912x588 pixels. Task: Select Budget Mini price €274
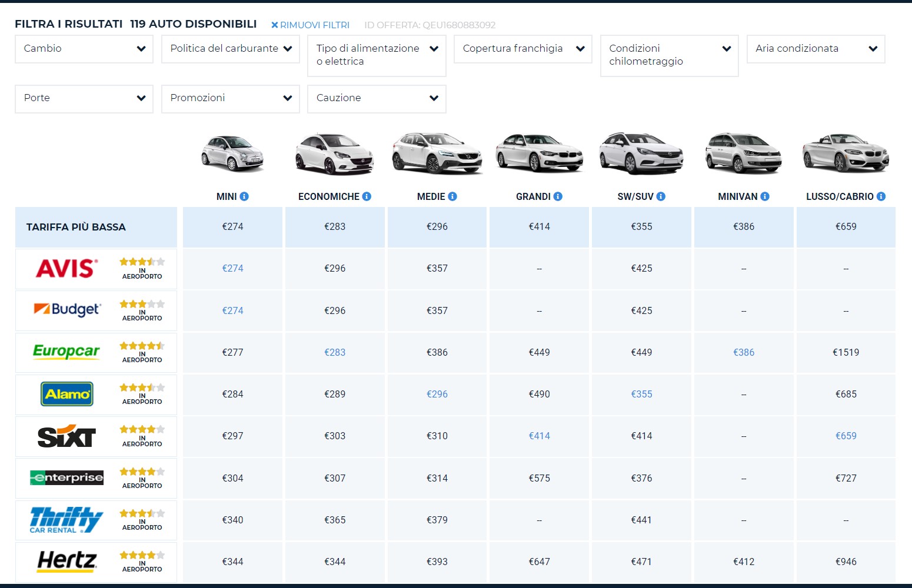tap(232, 310)
